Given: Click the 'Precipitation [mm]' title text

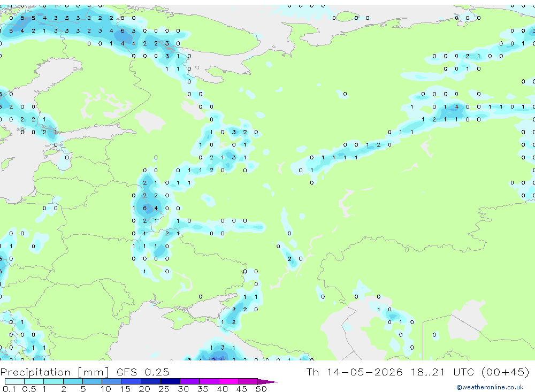Looking at the screenshot, I should [55, 372].
